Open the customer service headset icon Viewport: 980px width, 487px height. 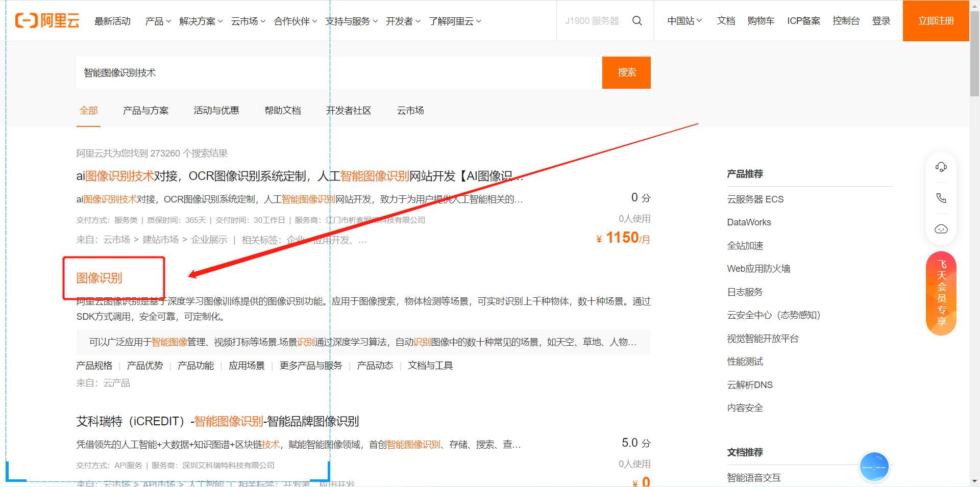[941, 167]
